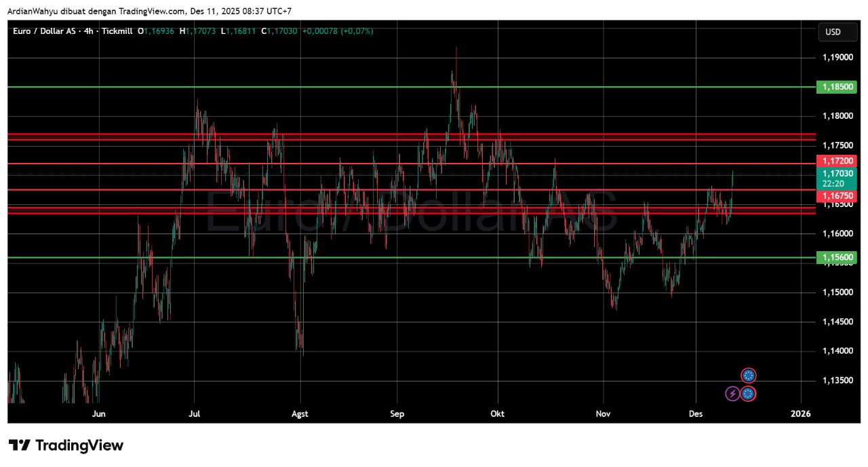Click the green 1,18500 price label
868x467 pixels.
838,87
